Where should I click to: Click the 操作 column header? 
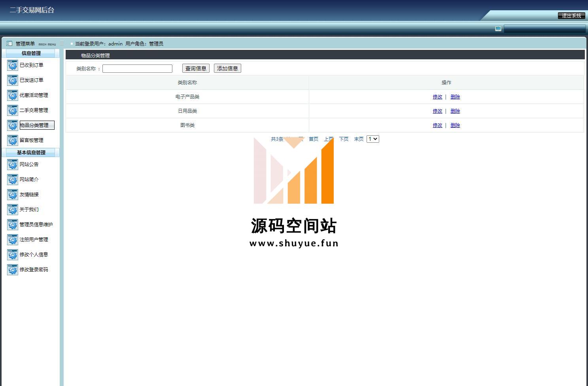[x=446, y=82]
